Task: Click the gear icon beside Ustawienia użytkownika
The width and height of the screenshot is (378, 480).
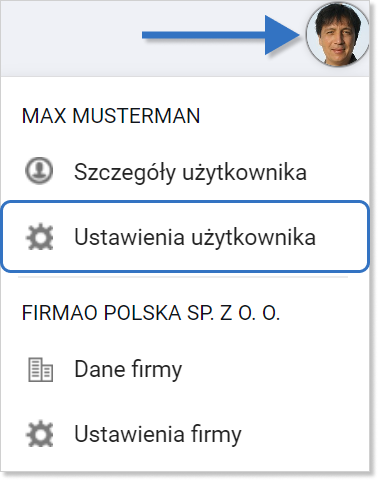Action: [x=40, y=237]
